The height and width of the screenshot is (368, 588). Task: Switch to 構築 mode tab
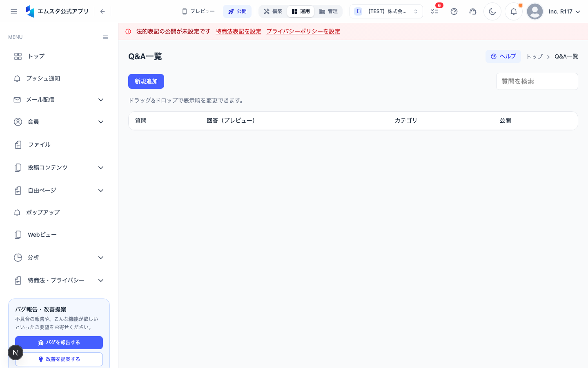pos(273,11)
